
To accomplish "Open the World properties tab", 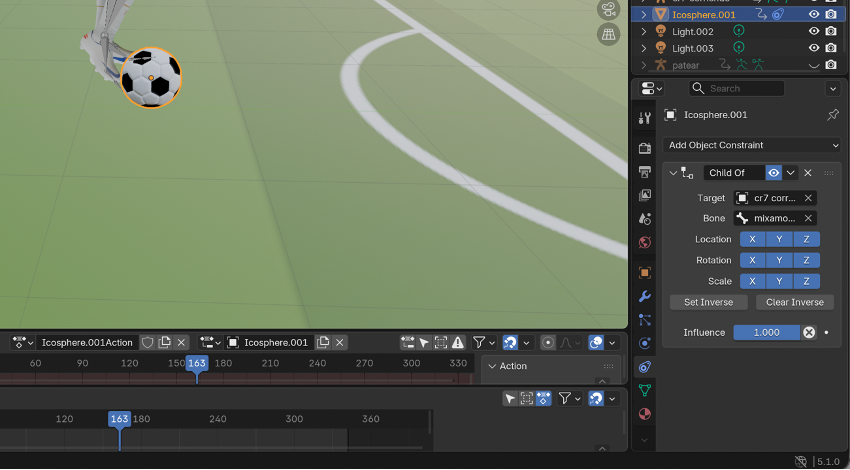I will click(645, 242).
